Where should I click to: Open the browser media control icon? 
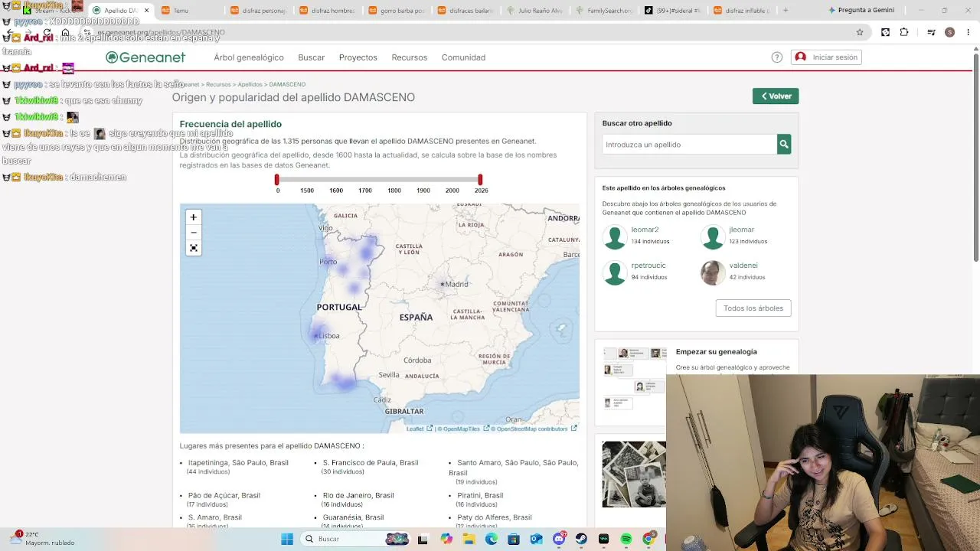931,32
